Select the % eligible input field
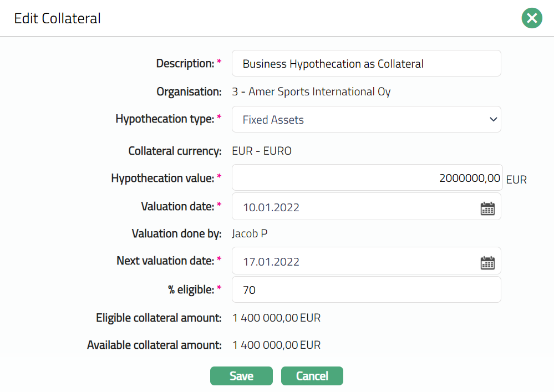 tap(366, 289)
